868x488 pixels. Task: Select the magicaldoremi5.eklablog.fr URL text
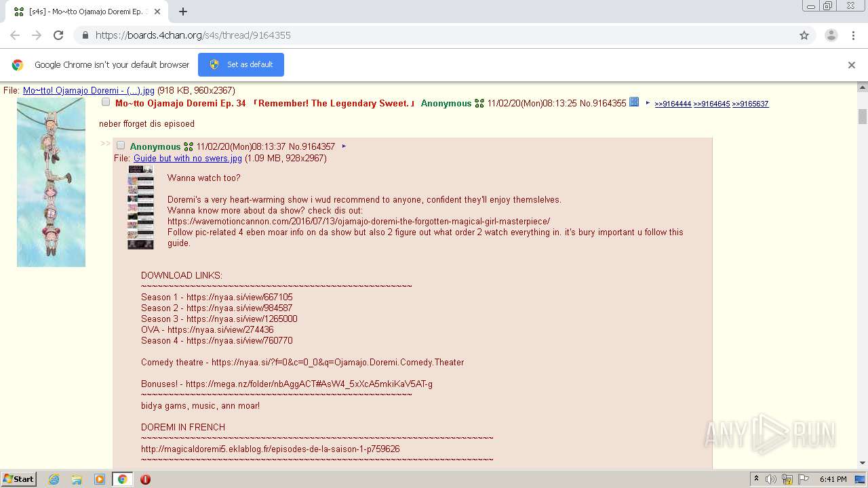(x=271, y=449)
